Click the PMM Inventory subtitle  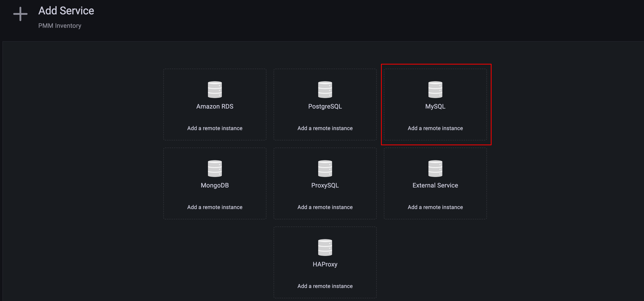[60, 26]
